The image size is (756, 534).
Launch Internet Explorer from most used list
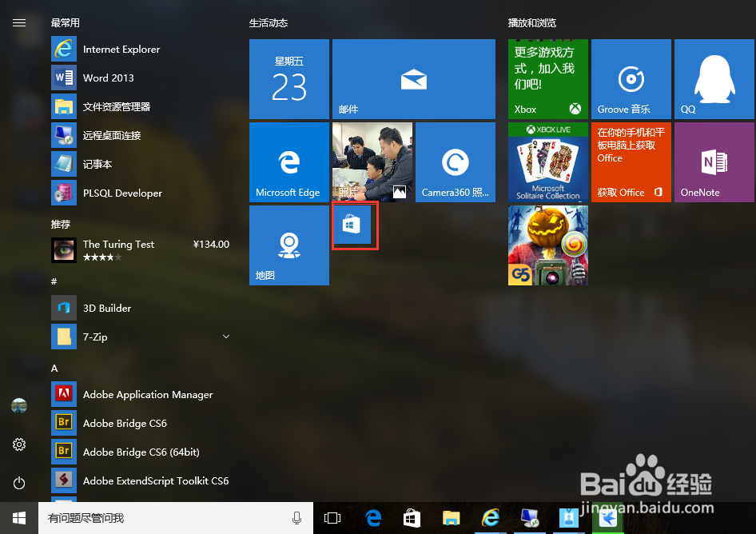pyautogui.click(x=141, y=50)
